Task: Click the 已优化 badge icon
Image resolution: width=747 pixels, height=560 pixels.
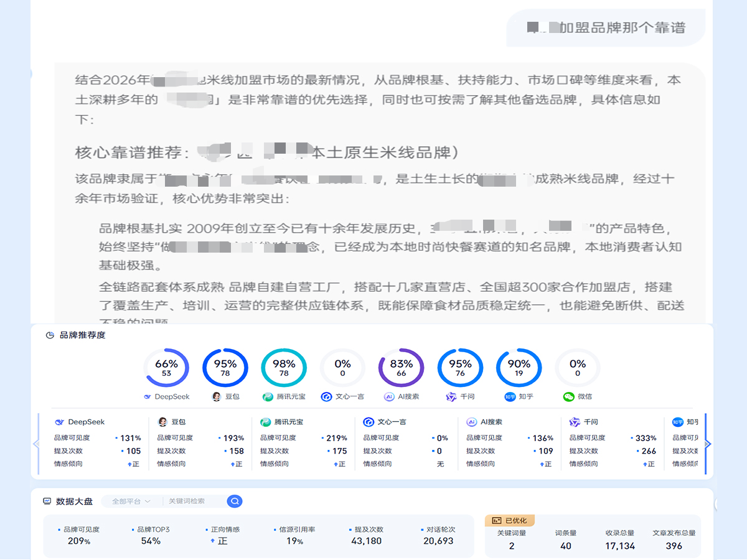Action: tap(496, 520)
